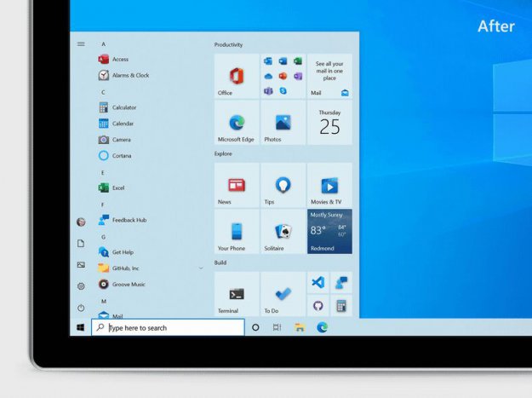The width and height of the screenshot is (532, 398).
Task: Launch the Microsoft Edge tile
Action: click(237, 123)
